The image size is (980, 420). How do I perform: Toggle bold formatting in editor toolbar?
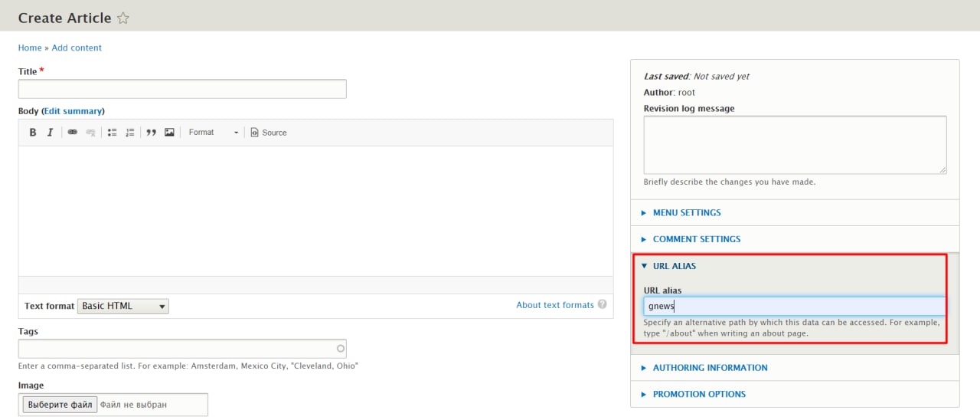(33, 133)
